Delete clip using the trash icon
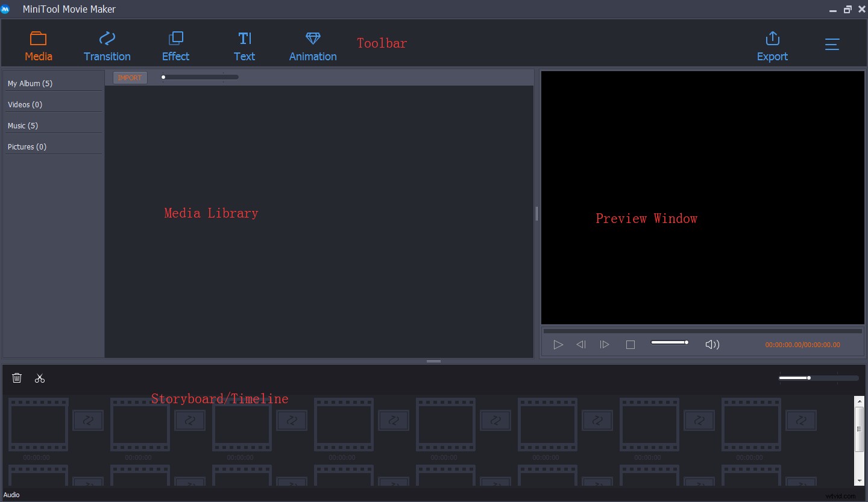The image size is (868, 502). tap(17, 378)
